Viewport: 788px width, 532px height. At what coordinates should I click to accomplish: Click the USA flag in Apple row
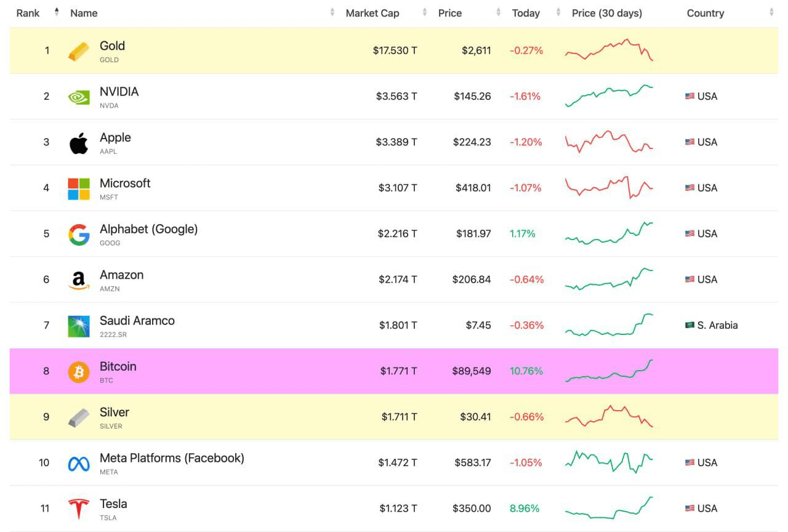[690, 142]
